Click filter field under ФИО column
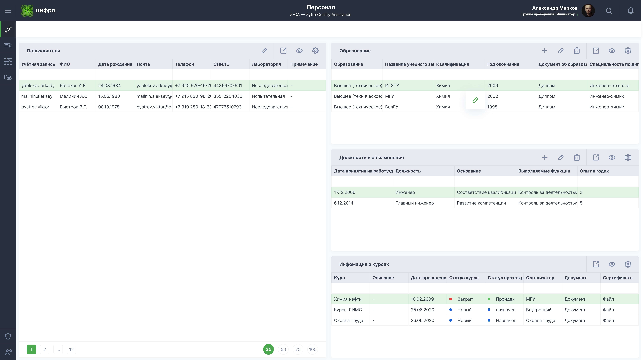The height and width of the screenshot is (361, 644). tap(76, 75)
